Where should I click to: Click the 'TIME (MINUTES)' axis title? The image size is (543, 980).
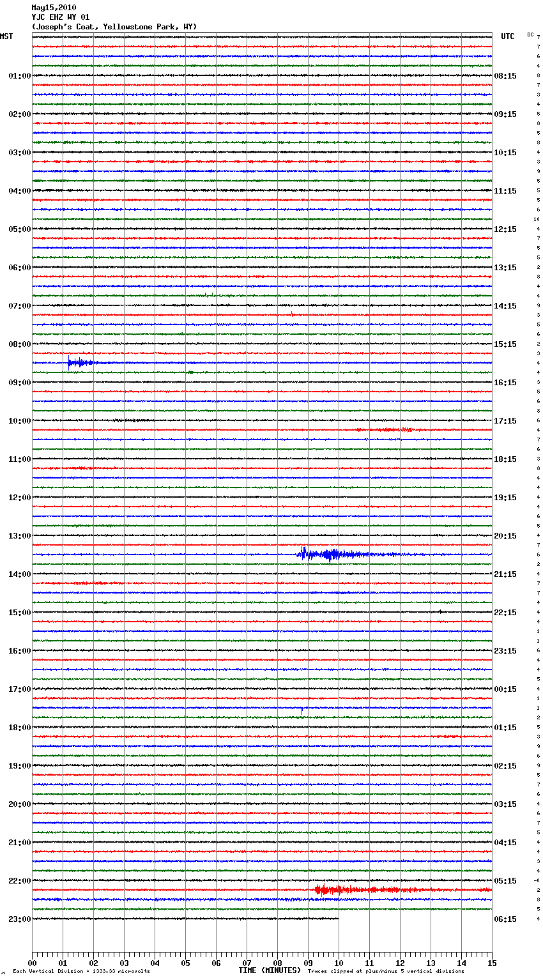(270, 970)
